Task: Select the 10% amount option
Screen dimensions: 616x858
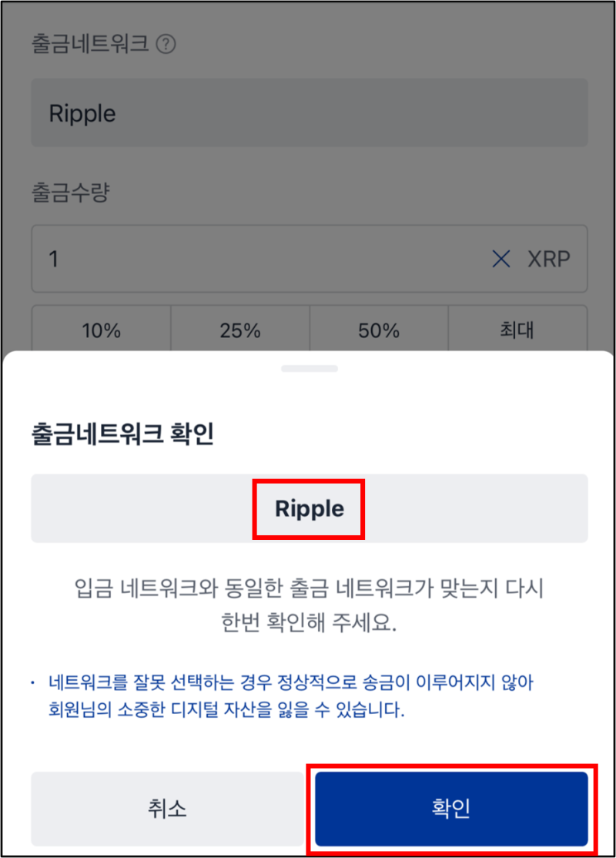Action: 101,330
